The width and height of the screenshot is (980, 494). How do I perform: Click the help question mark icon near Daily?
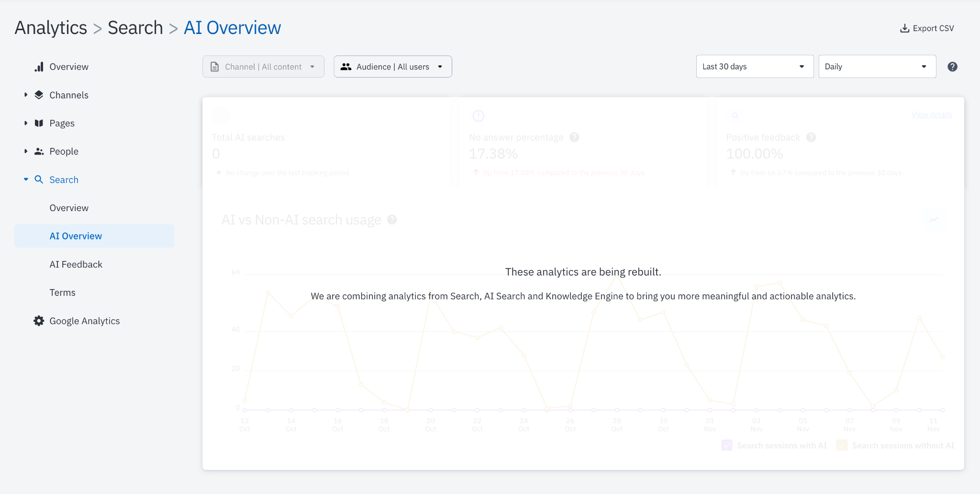tap(952, 67)
